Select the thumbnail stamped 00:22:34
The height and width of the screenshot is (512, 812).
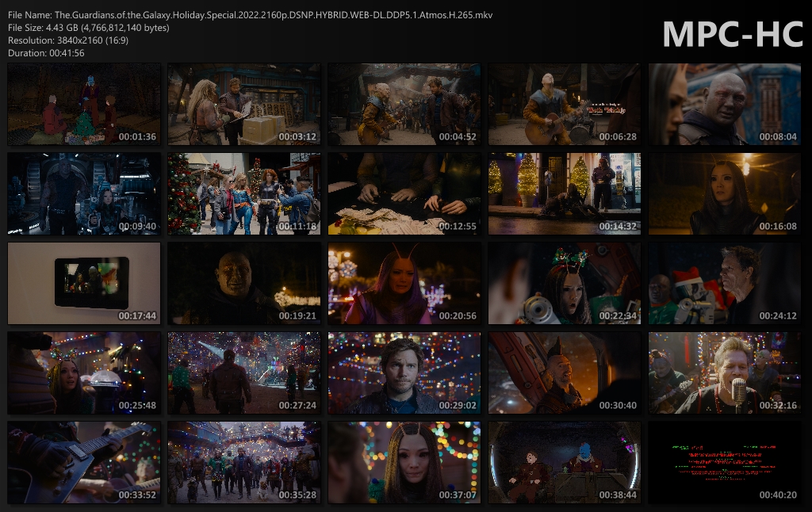click(565, 283)
